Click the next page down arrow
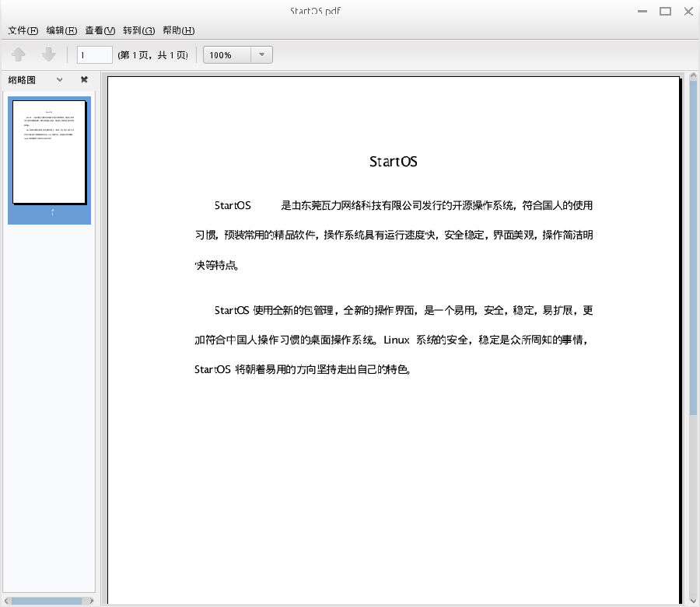Viewport: 700px width, 607px height. [48, 54]
